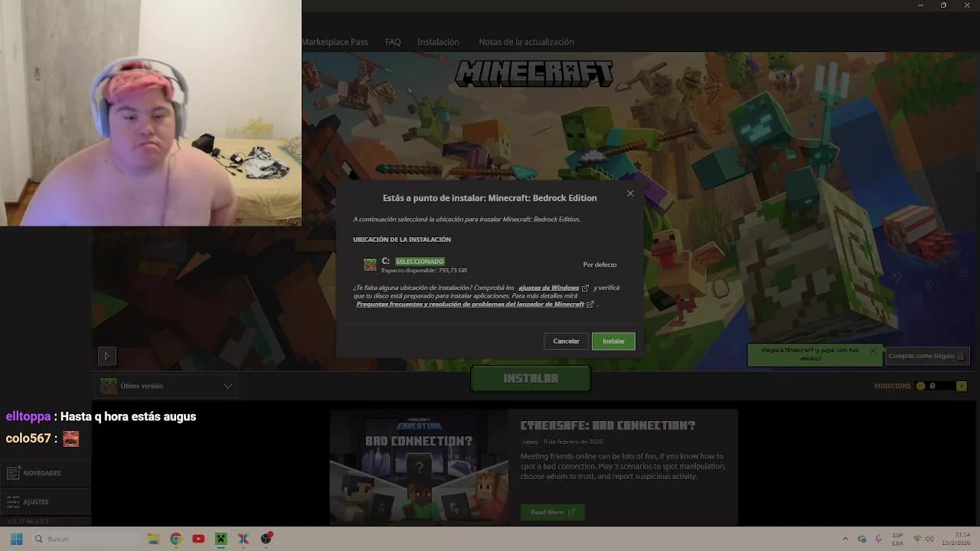Click external-link icon after Preguntas frecuentes link
980x551 pixels.
pyautogui.click(x=590, y=304)
